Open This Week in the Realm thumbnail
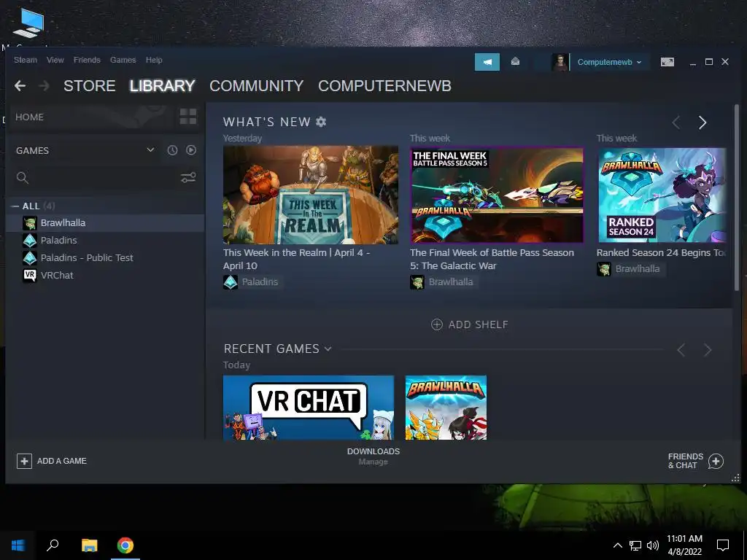Screen dimensions: 747x560 pyautogui.click(x=311, y=195)
